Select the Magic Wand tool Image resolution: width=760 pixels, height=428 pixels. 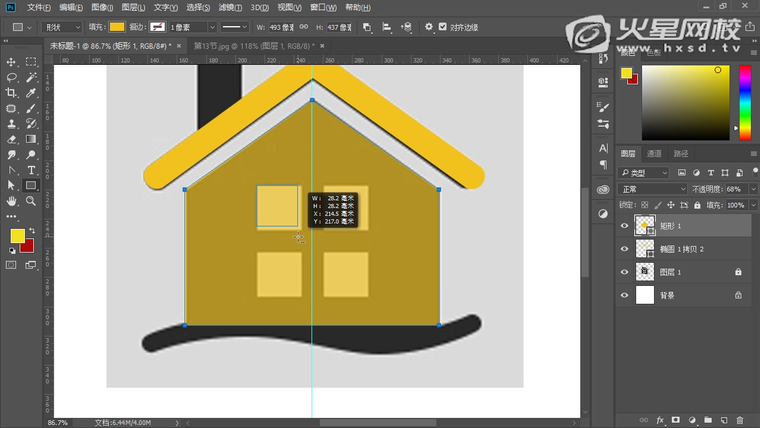coord(31,77)
